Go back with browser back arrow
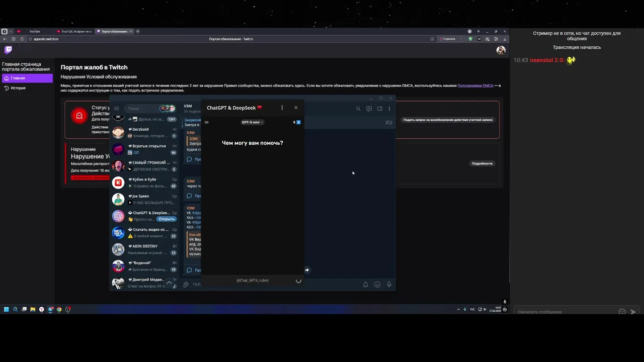Screen dimensions: 644x362 (5, 39)
